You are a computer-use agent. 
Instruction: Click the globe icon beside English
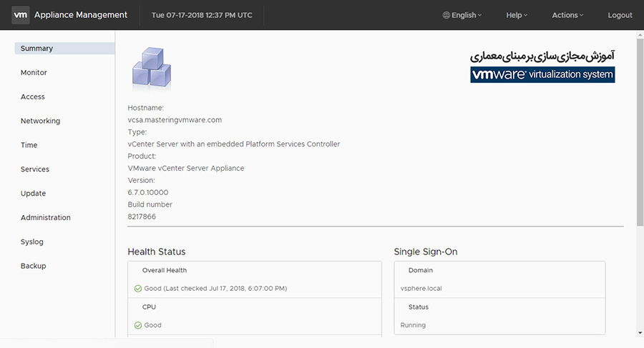[447, 15]
